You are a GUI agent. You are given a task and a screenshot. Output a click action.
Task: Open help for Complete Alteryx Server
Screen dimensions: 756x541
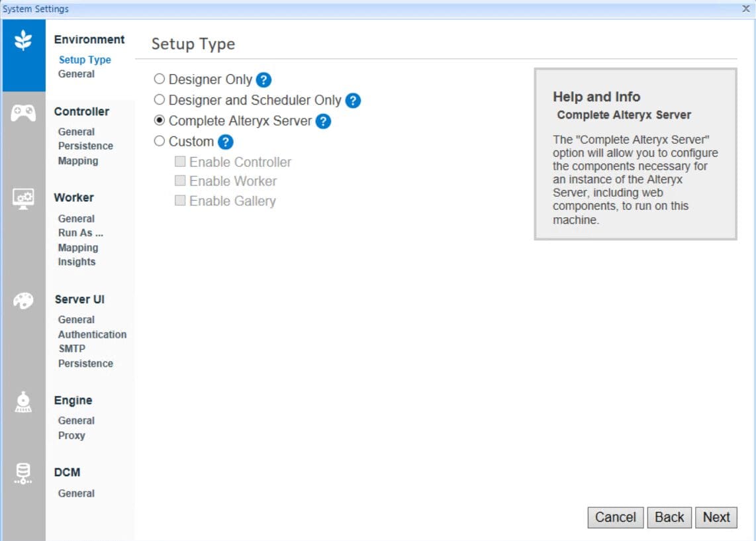pyautogui.click(x=323, y=121)
